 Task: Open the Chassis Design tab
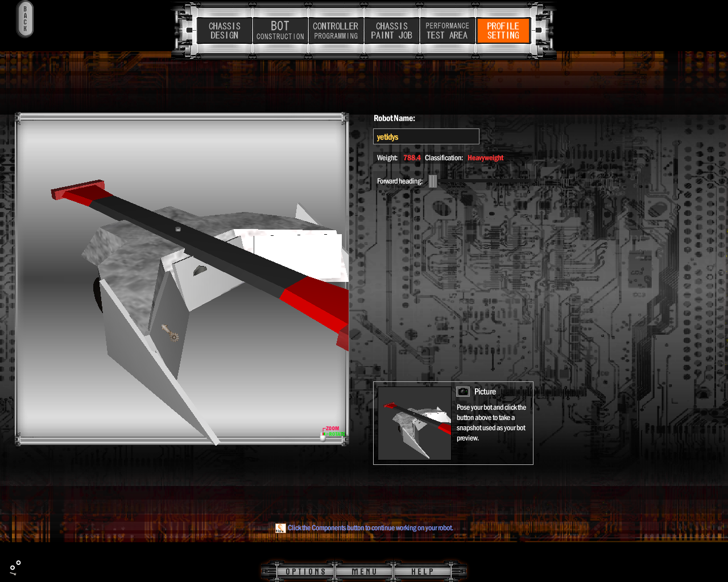click(x=225, y=31)
